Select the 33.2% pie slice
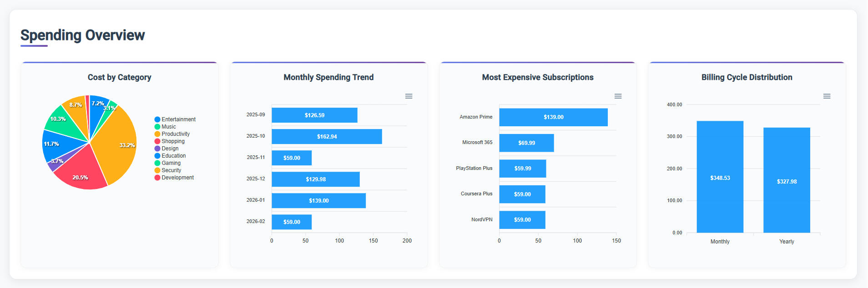 pos(117,145)
